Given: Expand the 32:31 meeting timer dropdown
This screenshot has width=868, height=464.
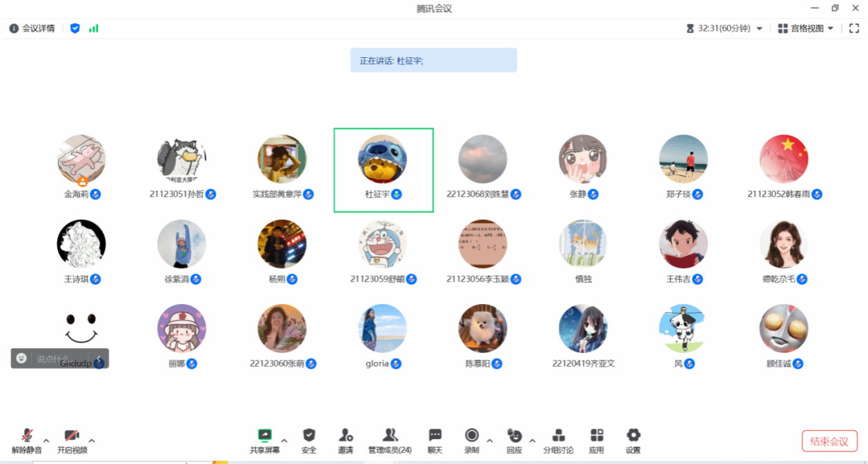Looking at the screenshot, I should click(x=724, y=28).
